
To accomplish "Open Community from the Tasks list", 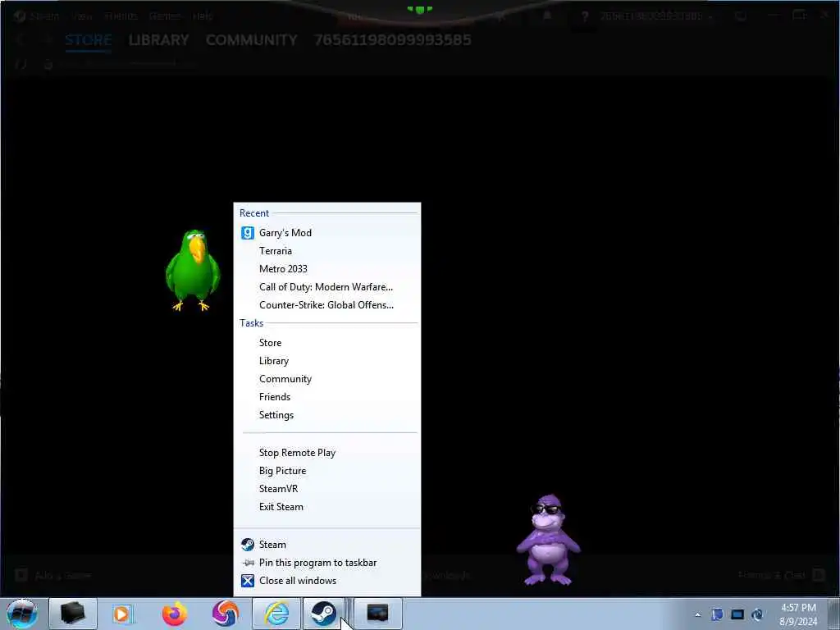I will coord(326,379).
